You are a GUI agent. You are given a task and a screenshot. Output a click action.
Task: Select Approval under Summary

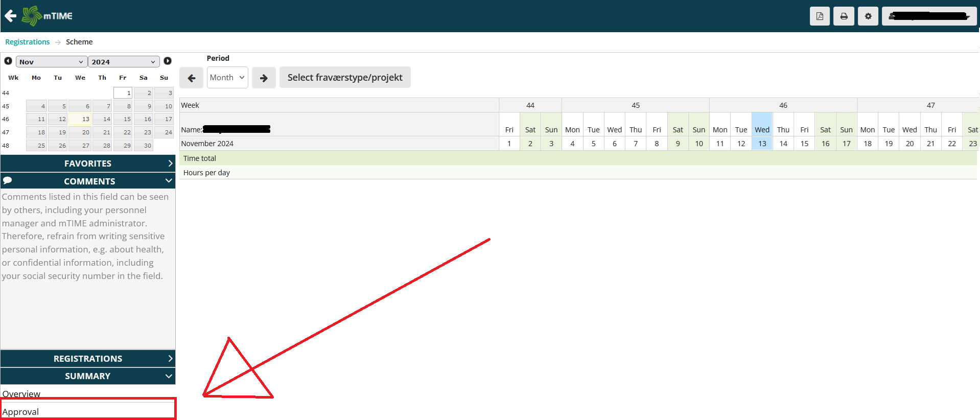(21, 412)
